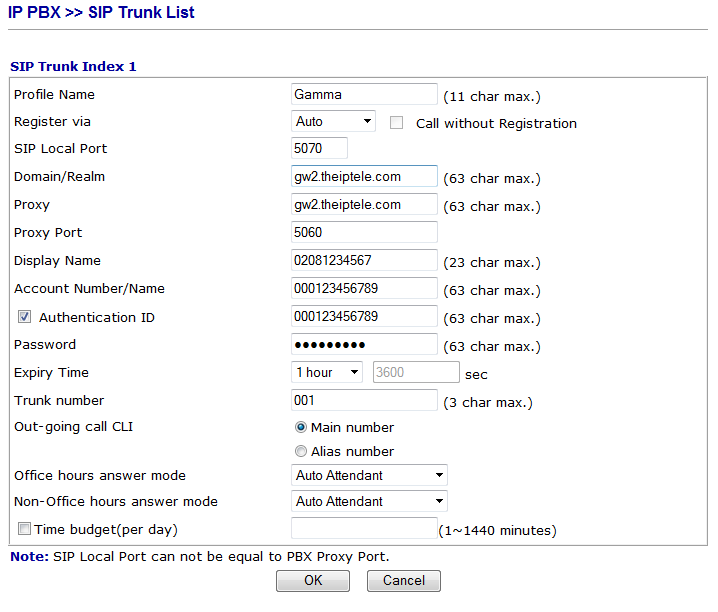Click the Cancel button

(x=403, y=580)
